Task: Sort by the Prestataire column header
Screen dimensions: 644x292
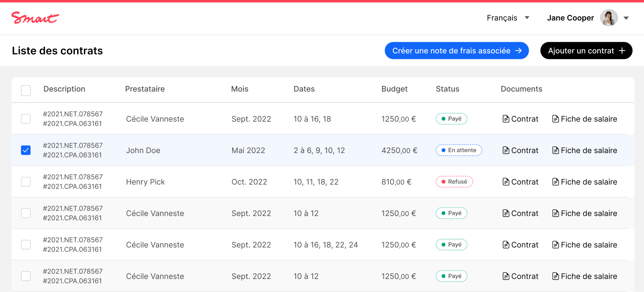Action: click(145, 89)
